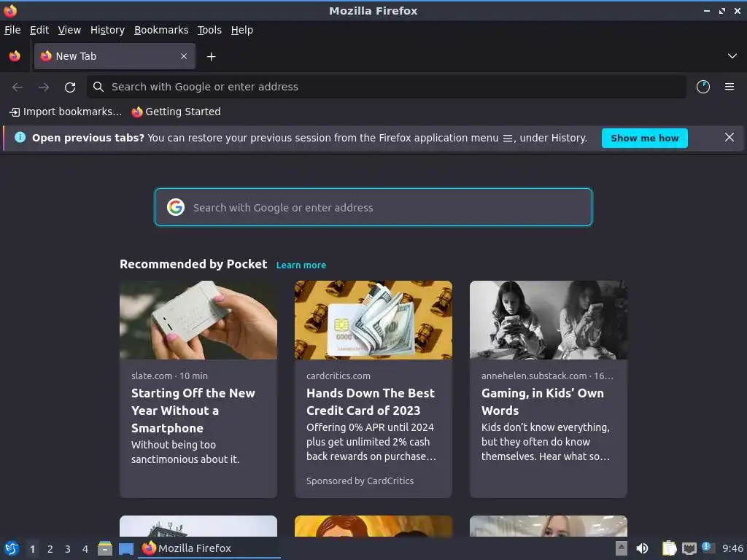Open the File menu

point(12,30)
